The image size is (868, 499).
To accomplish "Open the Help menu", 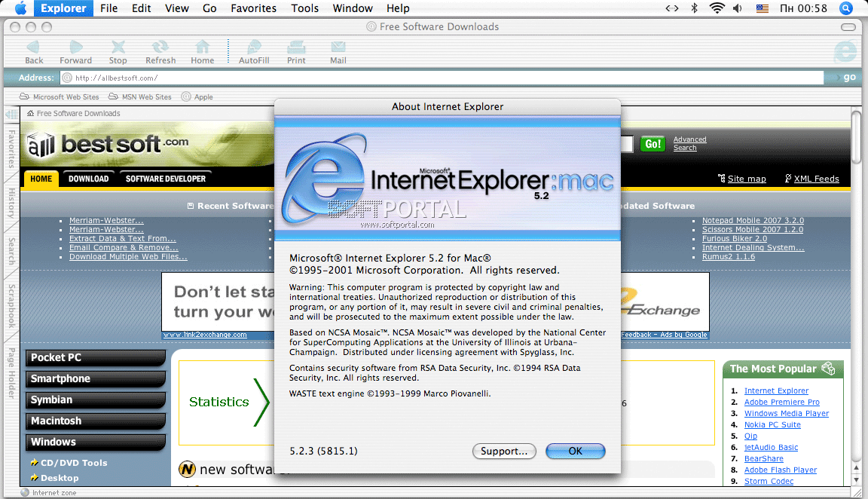I will (398, 8).
